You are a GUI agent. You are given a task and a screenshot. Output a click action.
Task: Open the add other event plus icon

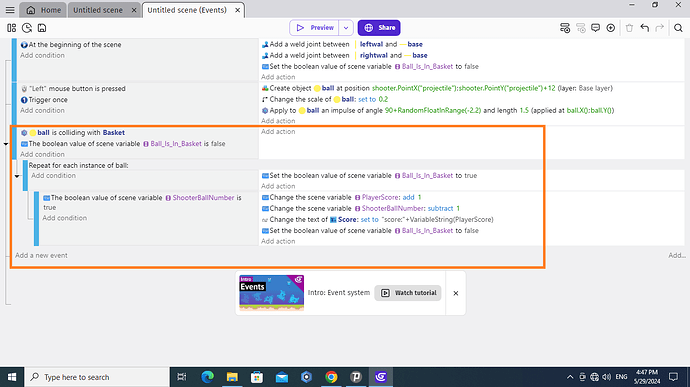(610, 28)
